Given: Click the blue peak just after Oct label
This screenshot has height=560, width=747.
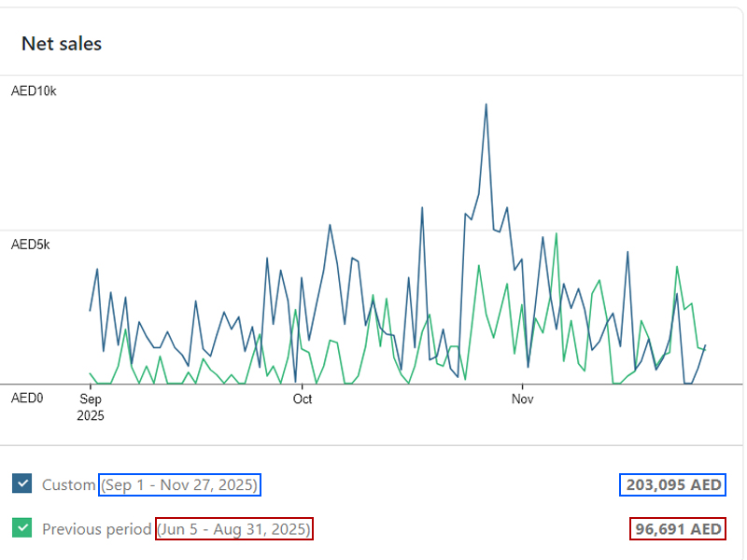Looking at the screenshot, I should [331, 225].
